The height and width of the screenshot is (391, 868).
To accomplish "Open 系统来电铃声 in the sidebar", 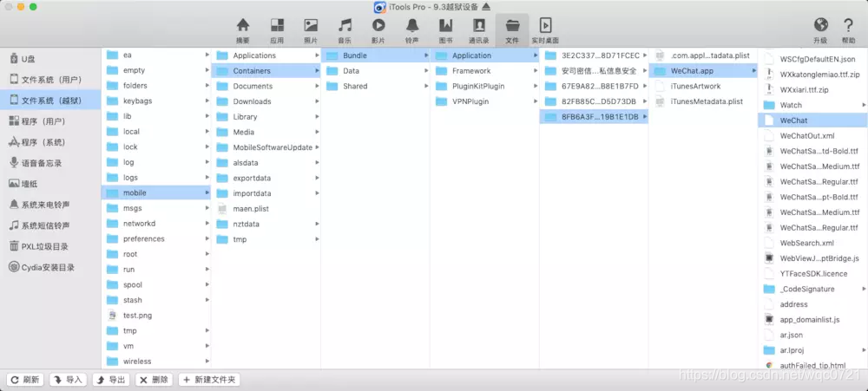I will [x=51, y=205].
